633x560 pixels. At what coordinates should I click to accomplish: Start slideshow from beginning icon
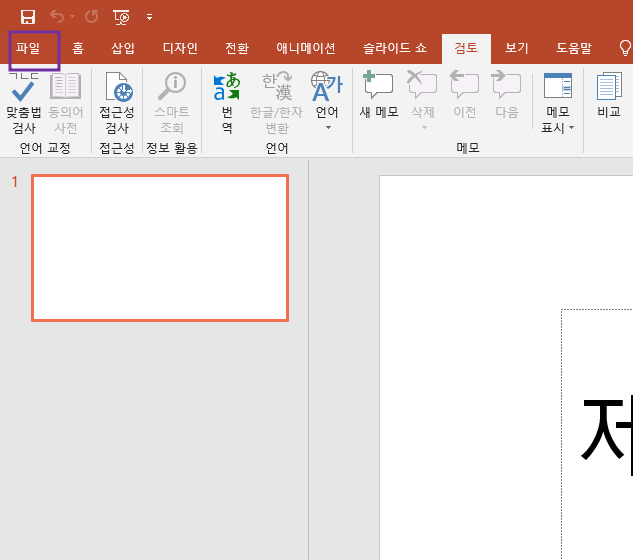(x=121, y=17)
